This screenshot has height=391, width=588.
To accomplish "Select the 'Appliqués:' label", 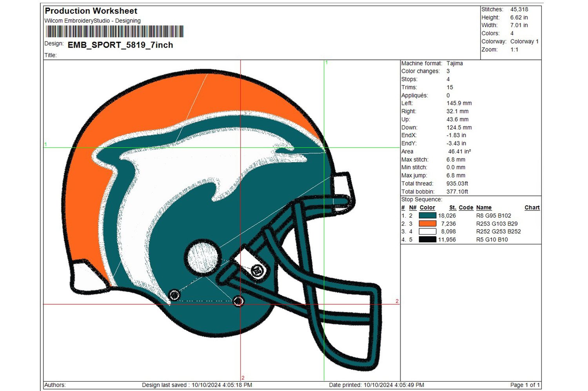I will [415, 96].
